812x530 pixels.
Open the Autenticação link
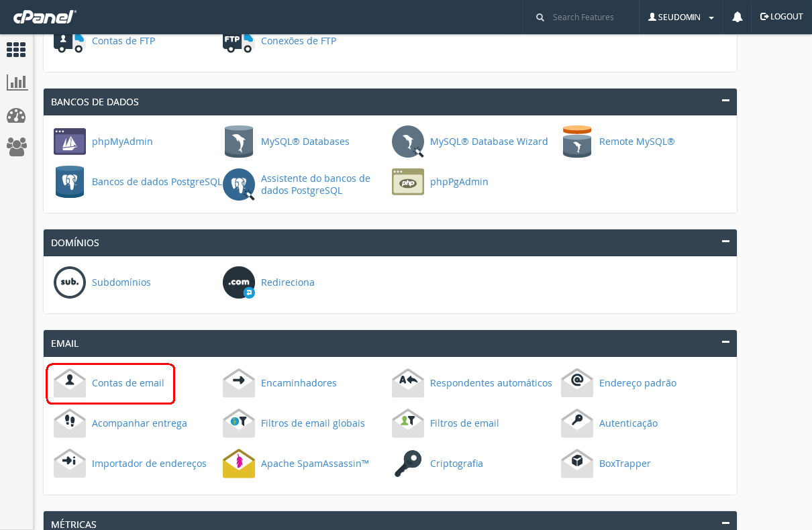[x=628, y=423]
